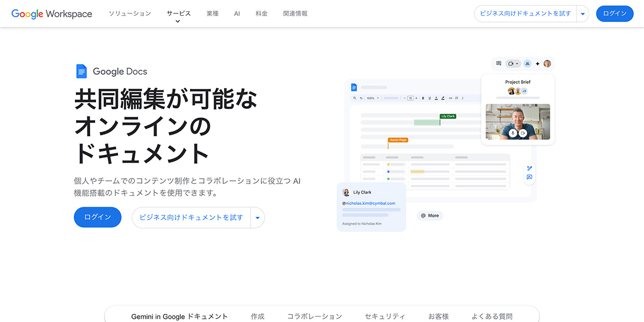
Task: Click the user avatar in illustration top bar
Action: (547, 63)
